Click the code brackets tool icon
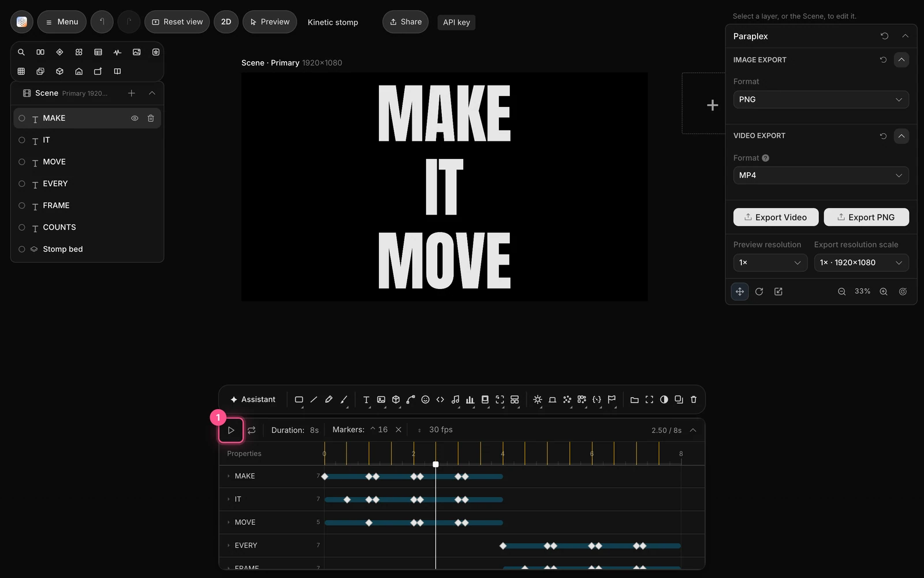The height and width of the screenshot is (578, 924). tap(440, 399)
